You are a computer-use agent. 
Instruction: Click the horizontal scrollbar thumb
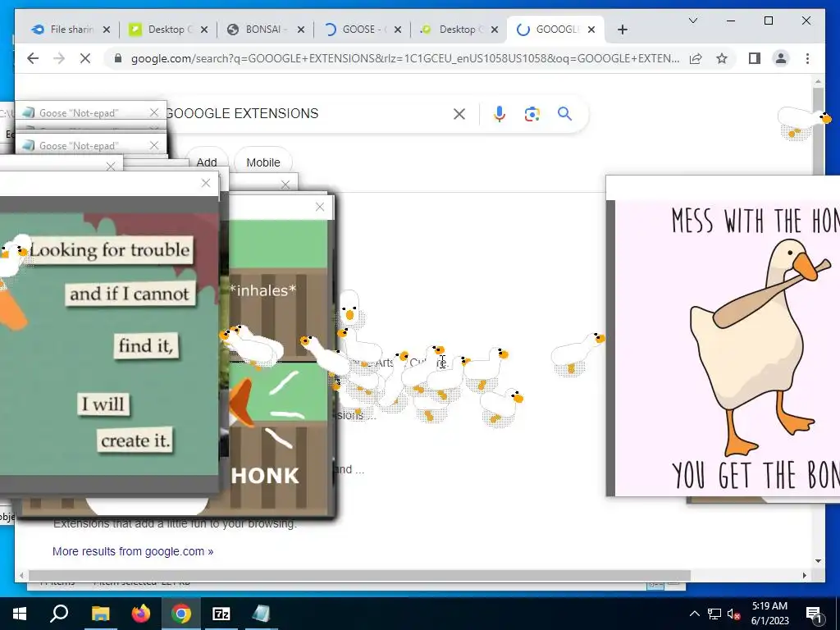359,575
